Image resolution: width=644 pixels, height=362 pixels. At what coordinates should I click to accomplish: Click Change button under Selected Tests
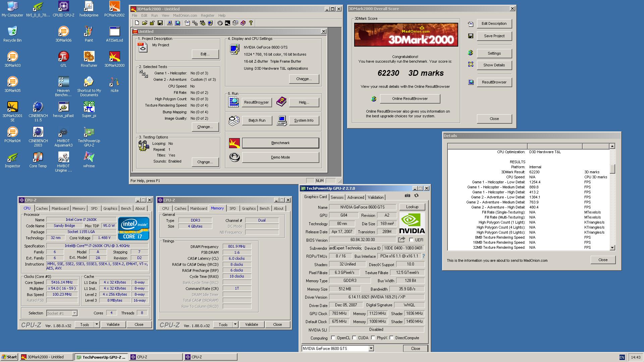pos(205,127)
